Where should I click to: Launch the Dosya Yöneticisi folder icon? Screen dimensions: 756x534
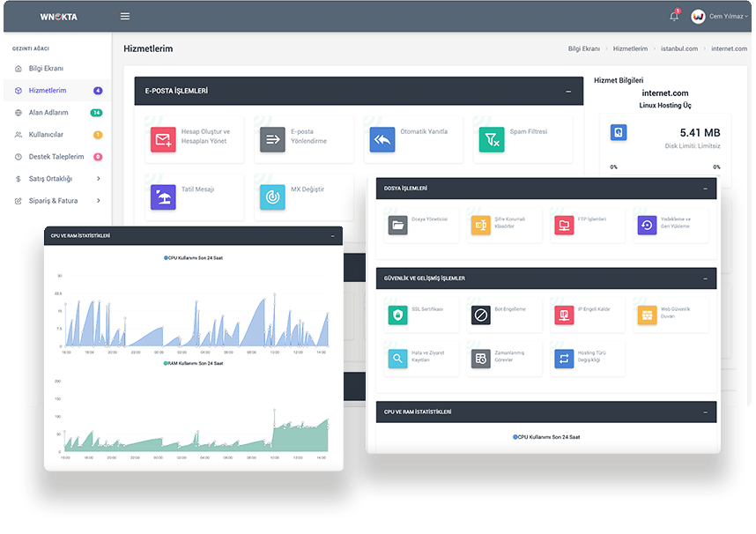398,226
